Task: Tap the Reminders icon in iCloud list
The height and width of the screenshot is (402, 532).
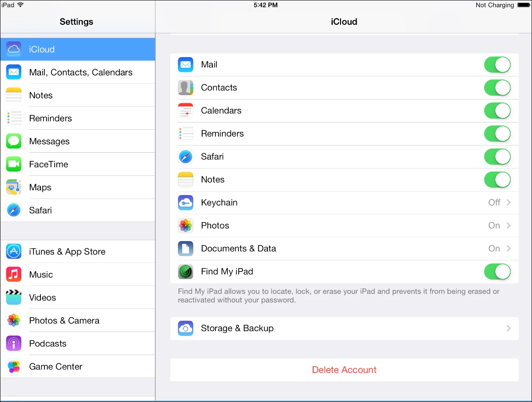Action: pyautogui.click(x=186, y=134)
